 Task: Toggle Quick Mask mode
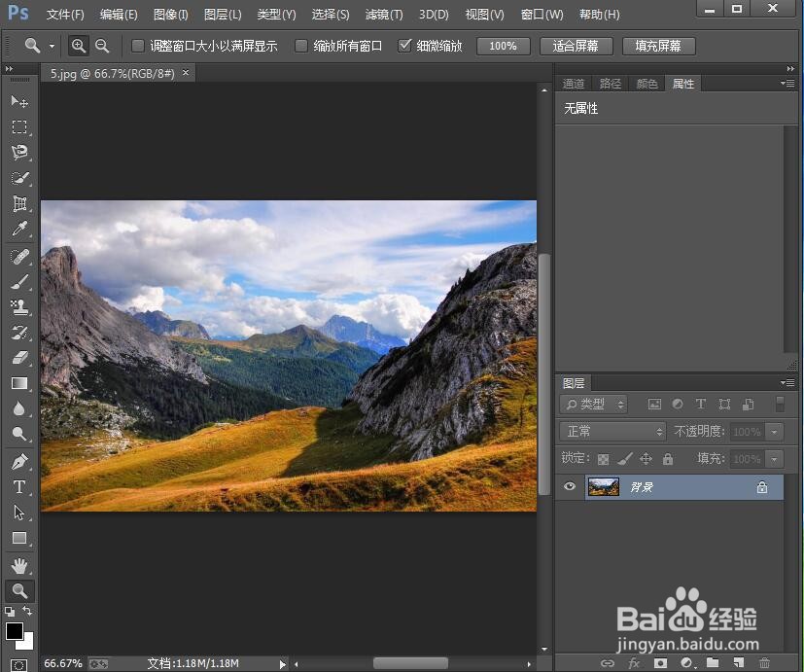(x=19, y=665)
